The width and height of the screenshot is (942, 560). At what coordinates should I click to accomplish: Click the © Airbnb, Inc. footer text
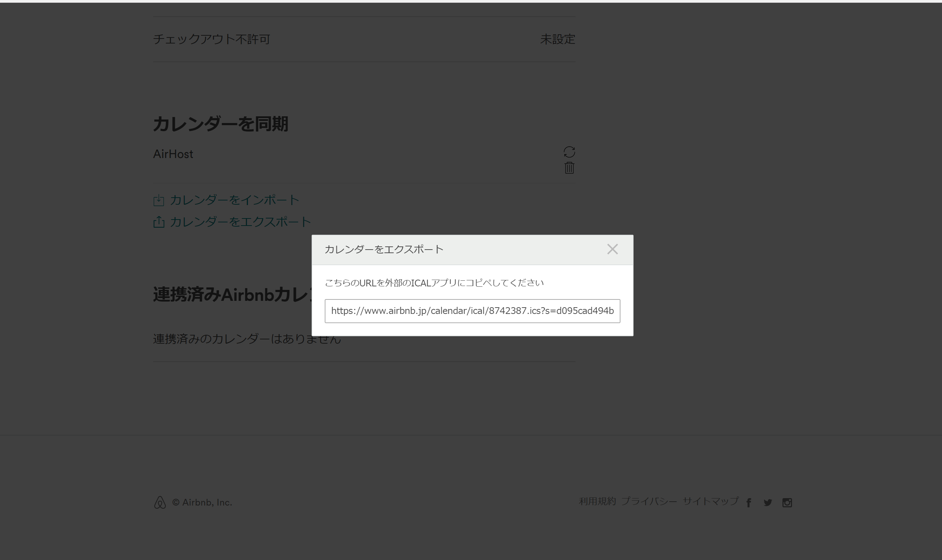tap(202, 503)
